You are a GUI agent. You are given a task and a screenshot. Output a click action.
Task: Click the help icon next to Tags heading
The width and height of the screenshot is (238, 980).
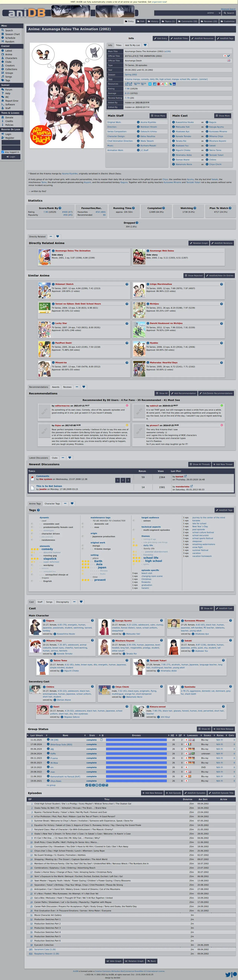click(38, 510)
